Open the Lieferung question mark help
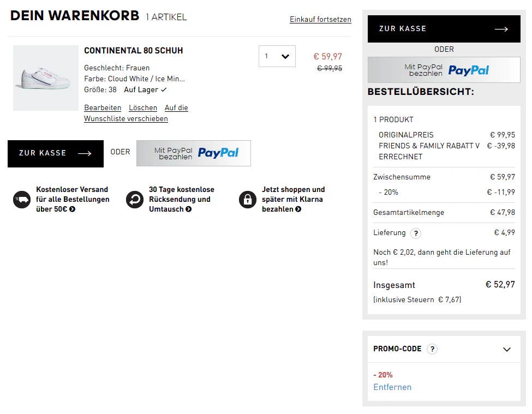The width and height of the screenshot is (532, 414). pos(416,233)
